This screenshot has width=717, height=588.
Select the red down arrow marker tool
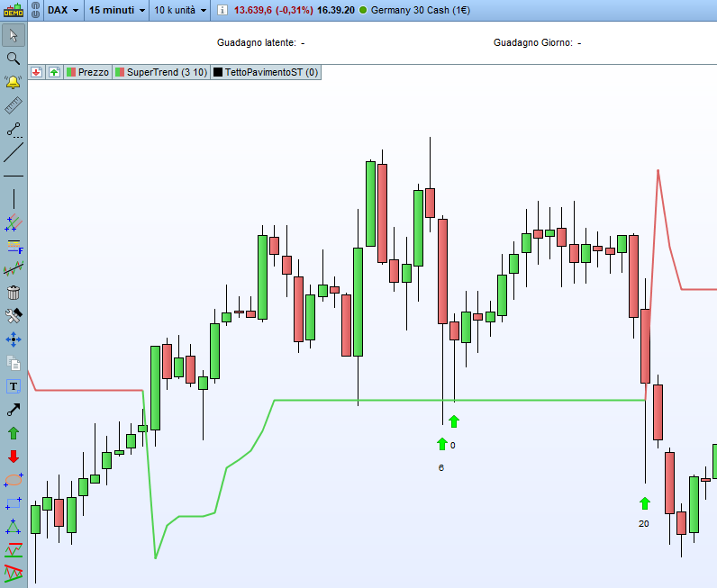14,457
